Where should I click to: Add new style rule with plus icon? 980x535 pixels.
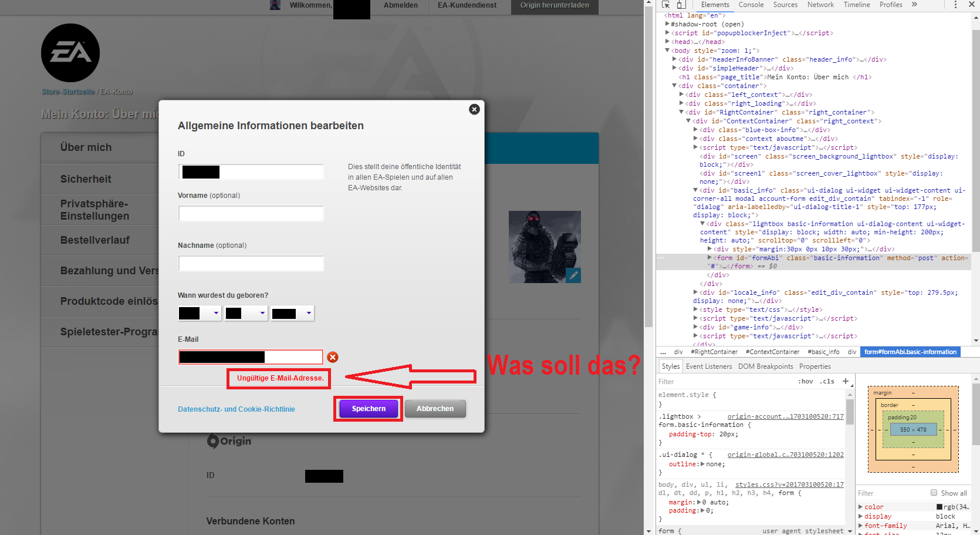pyautogui.click(x=846, y=381)
